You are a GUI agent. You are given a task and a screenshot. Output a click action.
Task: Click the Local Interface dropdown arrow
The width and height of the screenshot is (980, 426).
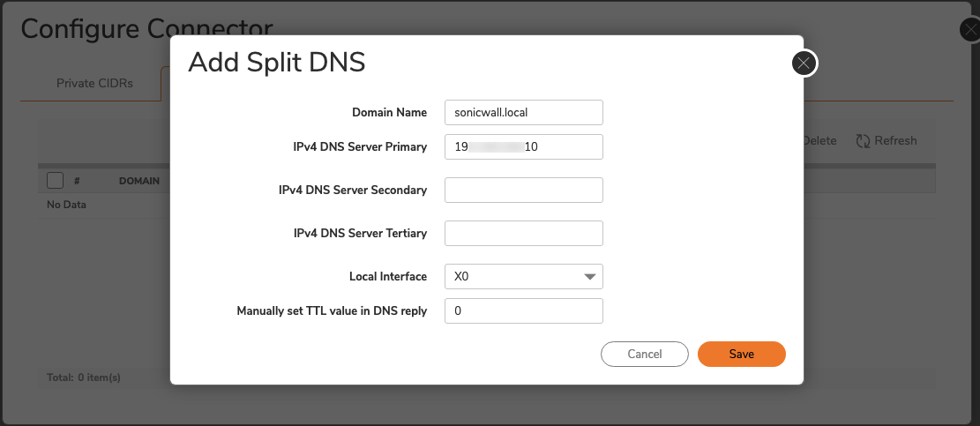(x=589, y=277)
